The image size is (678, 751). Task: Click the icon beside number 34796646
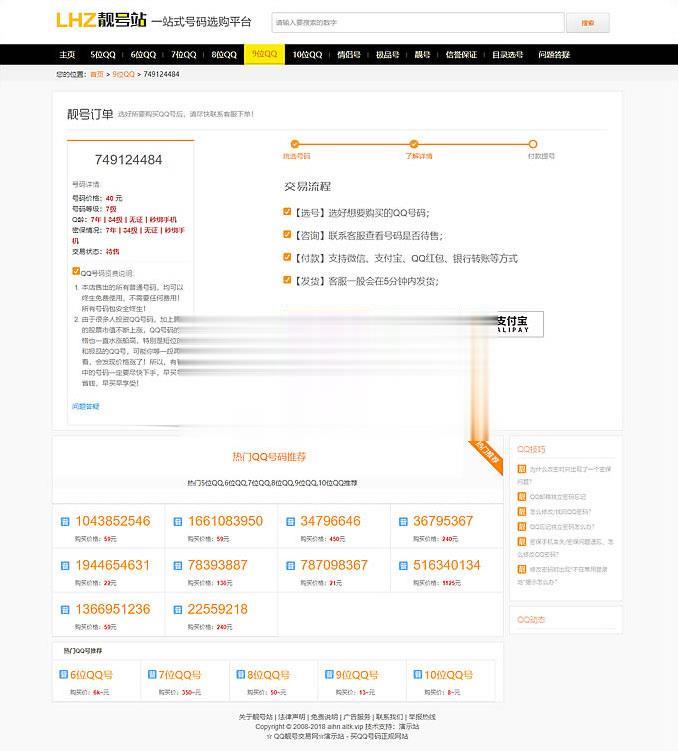(290, 522)
